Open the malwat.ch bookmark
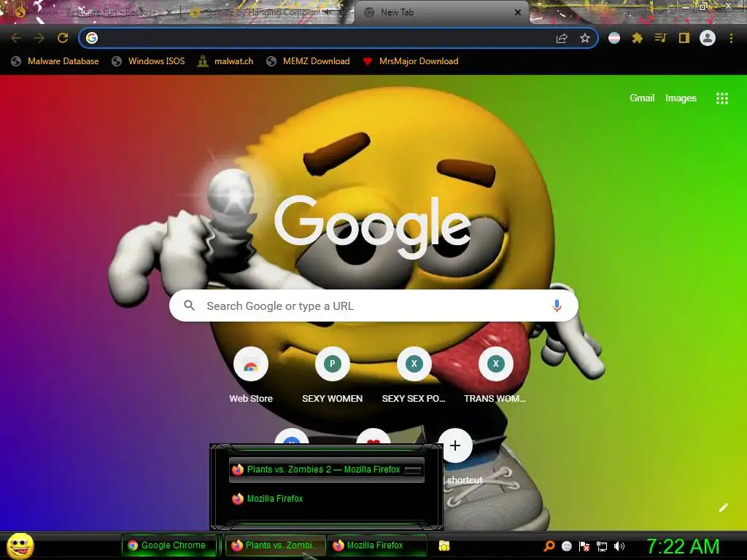Viewport: 747px width, 560px height. [226, 61]
